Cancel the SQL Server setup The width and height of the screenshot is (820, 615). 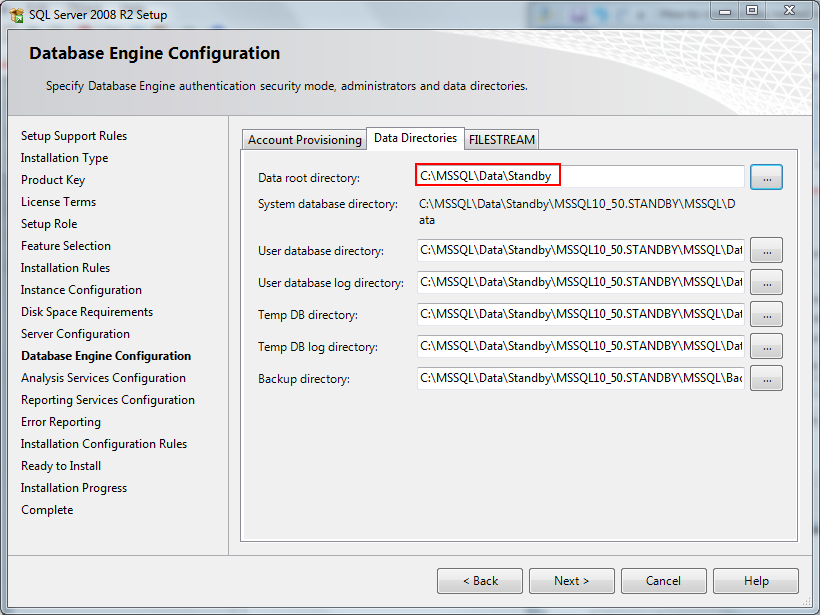point(664,581)
